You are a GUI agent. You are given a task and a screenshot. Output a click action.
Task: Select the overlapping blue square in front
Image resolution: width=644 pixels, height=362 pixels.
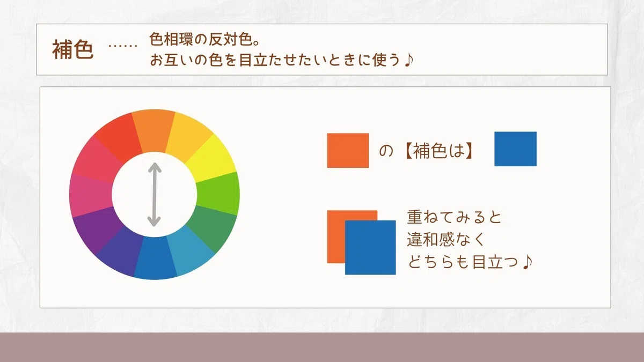[x=370, y=247]
